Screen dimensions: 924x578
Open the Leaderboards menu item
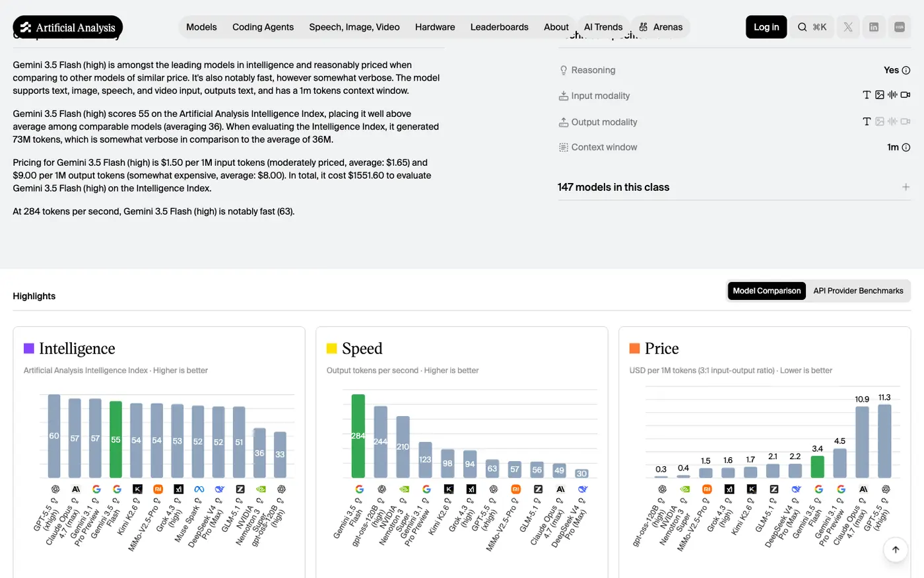tap(500, 27)
